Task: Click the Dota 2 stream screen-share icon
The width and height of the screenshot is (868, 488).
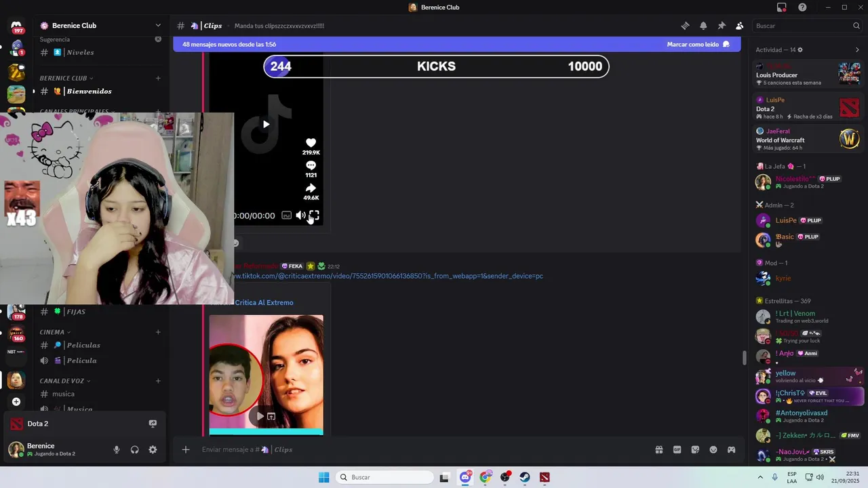Action: [x=153, y=424]
